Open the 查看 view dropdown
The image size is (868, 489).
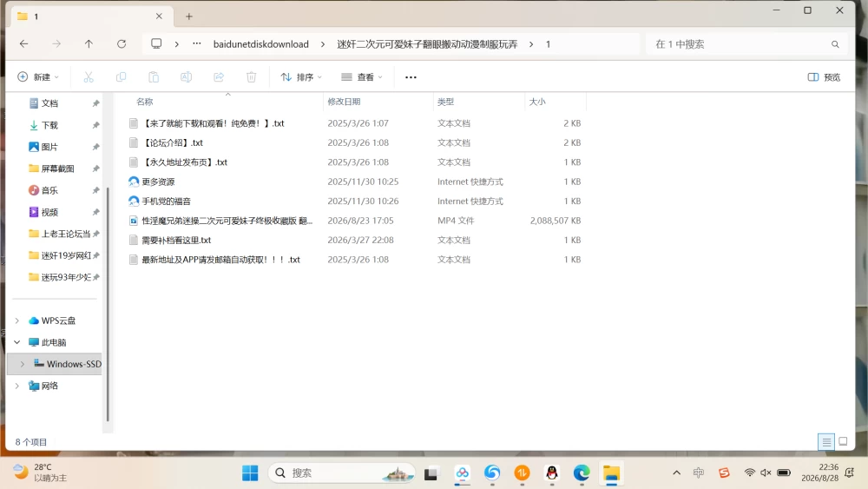click(x=362, y=77)
